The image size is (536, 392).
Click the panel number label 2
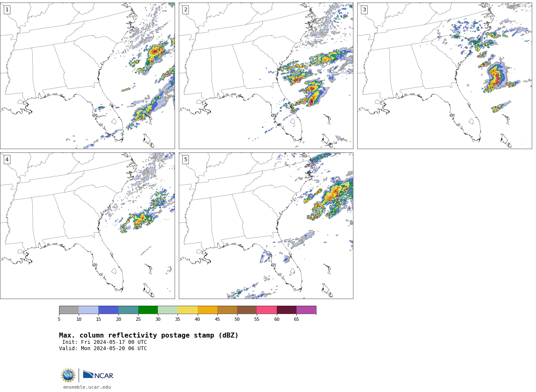click(x=186, y=10)
